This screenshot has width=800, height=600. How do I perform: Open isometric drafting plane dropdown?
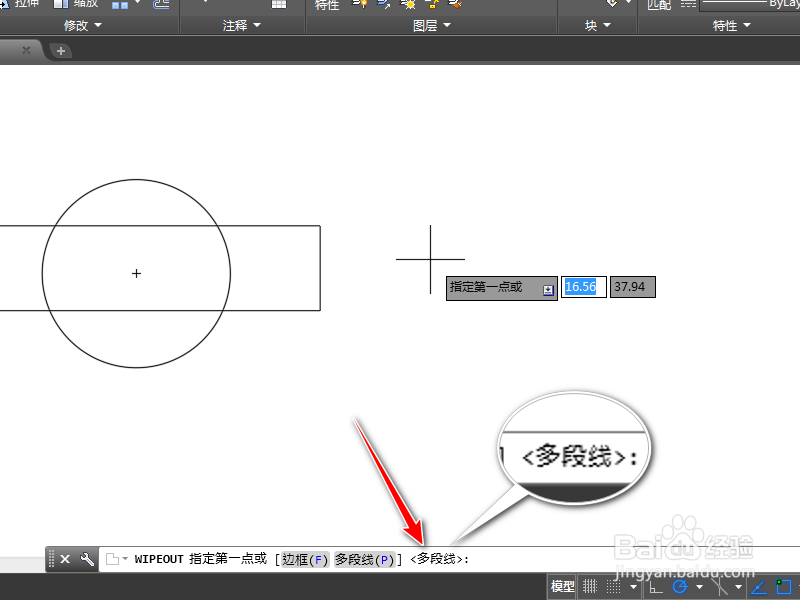click(738, 587)
